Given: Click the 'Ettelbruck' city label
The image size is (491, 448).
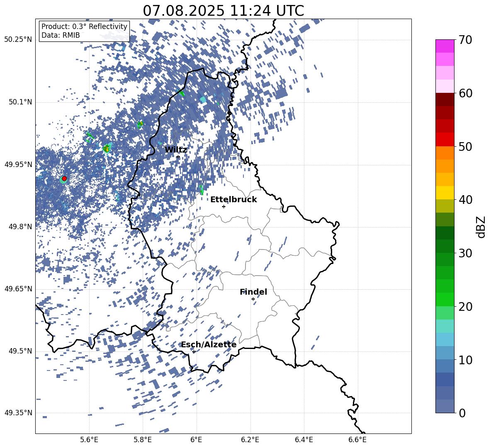Looking at the screenshot, I should pos(233,200).
